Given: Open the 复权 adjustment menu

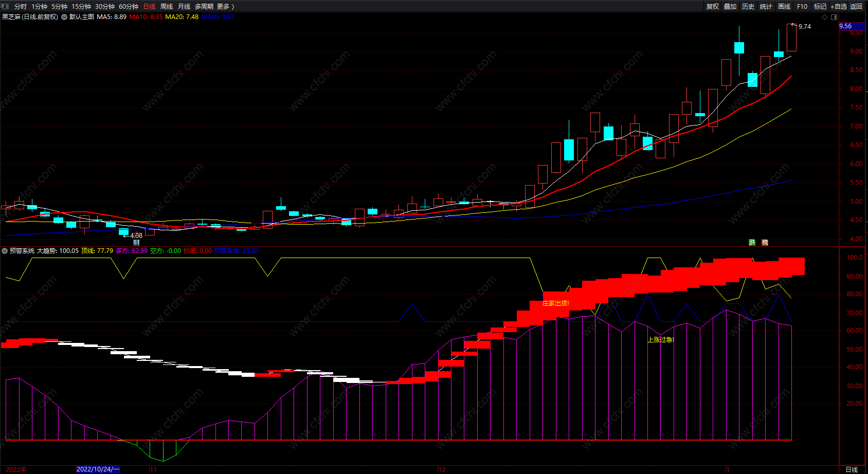Looking at the screenshot, I should pyautogui.click(x=713, y=7).
